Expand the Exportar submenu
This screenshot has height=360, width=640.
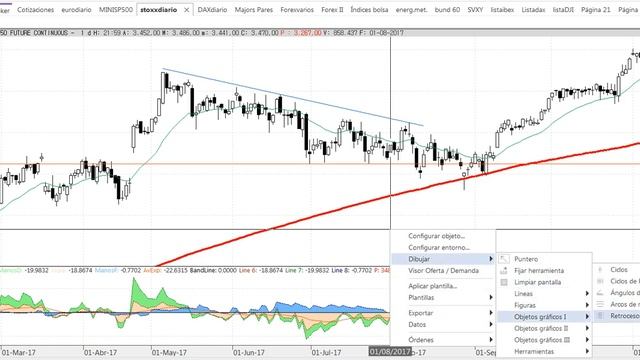click(443, 313)
